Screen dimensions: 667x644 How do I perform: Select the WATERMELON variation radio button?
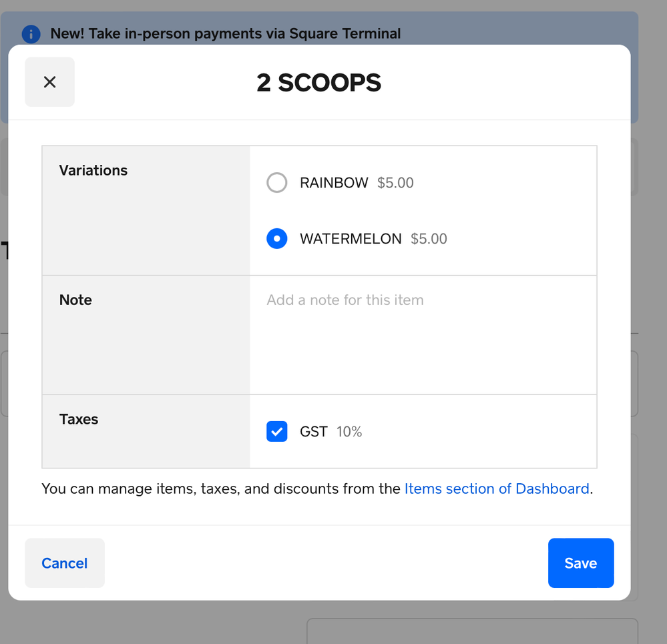coord(277,239)
